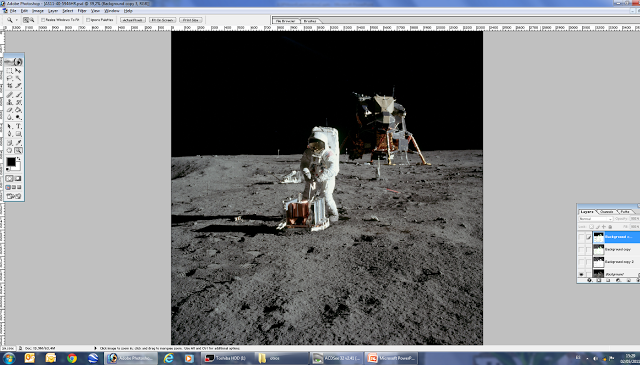Open layer blending mode Normal dropdown
This screenshot has height=365, width=640.
point(596,219)
